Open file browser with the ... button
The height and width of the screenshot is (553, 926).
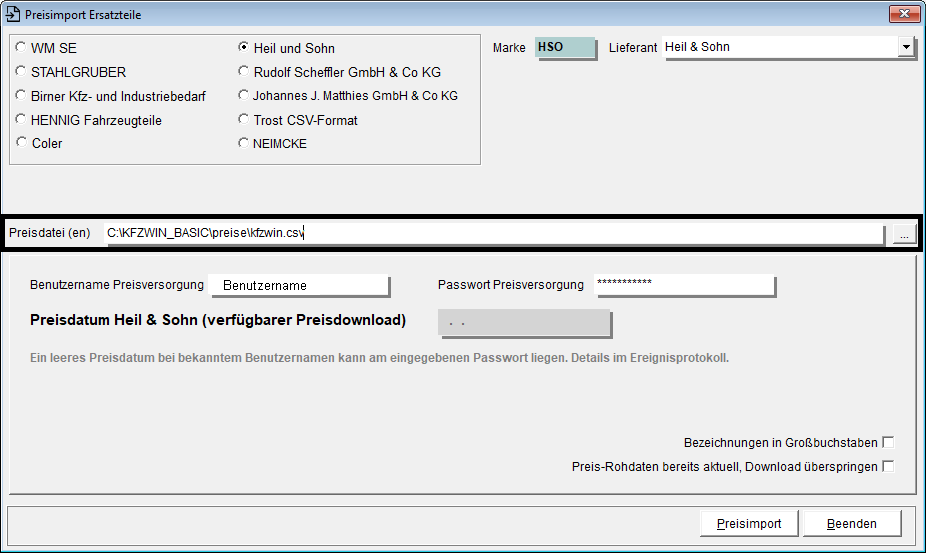[904, 234]
